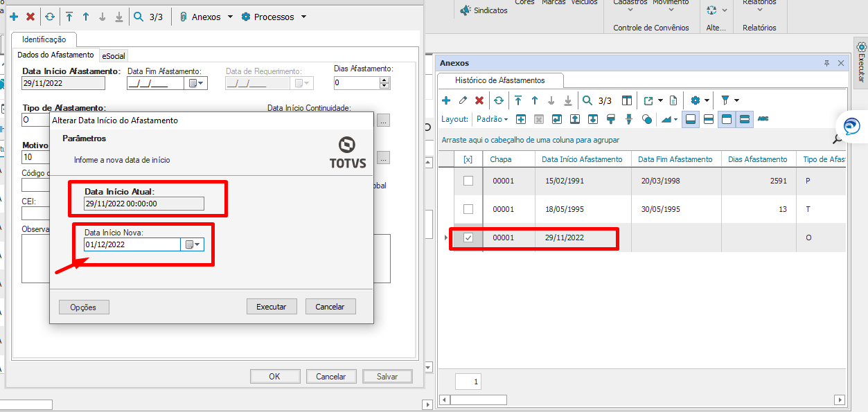Select the Histórico de Afastamentos tab
The height and width of the screenshot is (412, 868).
[x=500, y=80]
